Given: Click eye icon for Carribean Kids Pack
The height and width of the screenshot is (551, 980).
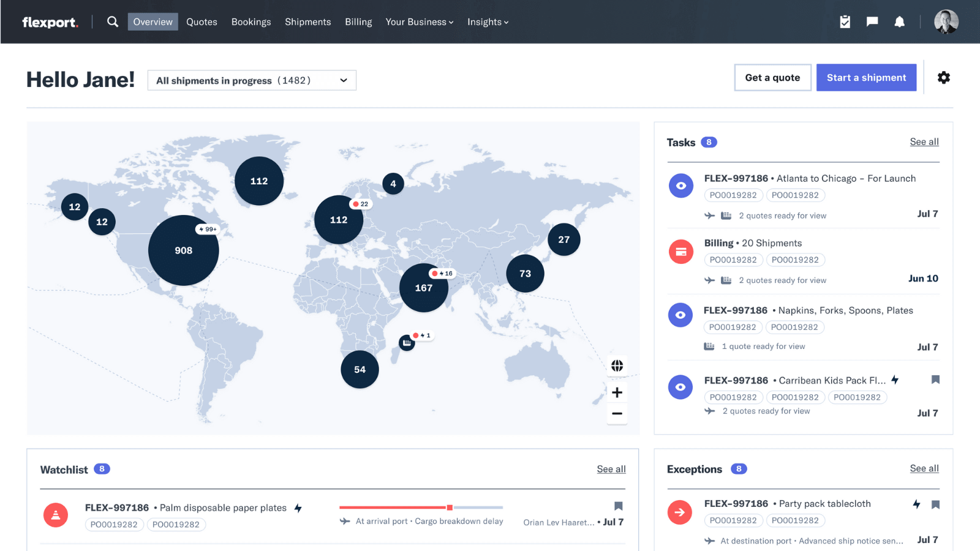Looking at the screenshot, I should click(x=680, y=387).
